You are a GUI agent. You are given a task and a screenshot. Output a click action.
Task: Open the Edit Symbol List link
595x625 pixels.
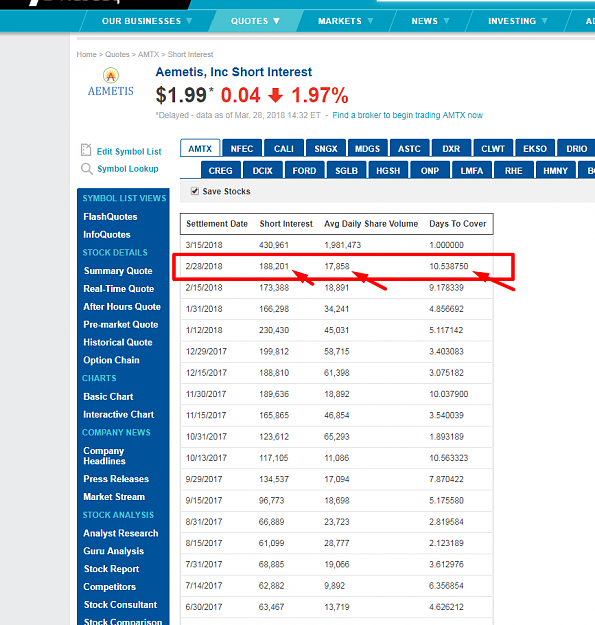[129, 151]
